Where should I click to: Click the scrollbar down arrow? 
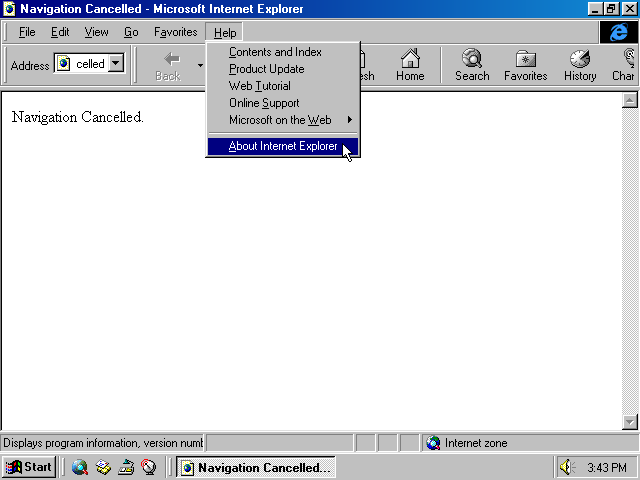[x=629, y=422]
